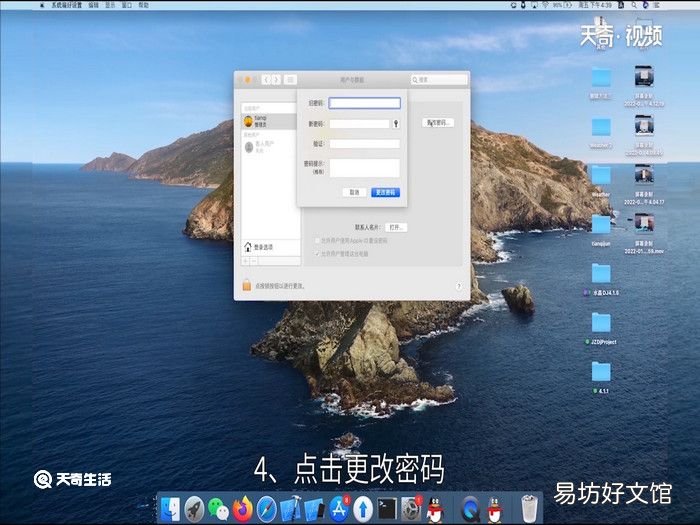This screenshot has height=525, width=700.
Task: Open Spotlight search in menu bar
Action: [x=634, y=5]
